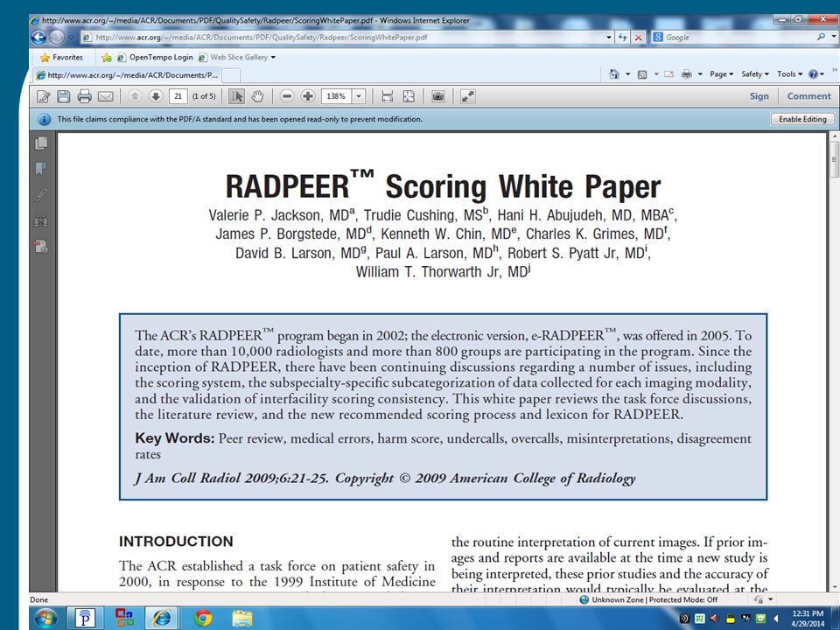Screen dimensions: 840x630
Task: Click the page number field showing 21
Action: (x=178, y=96)
